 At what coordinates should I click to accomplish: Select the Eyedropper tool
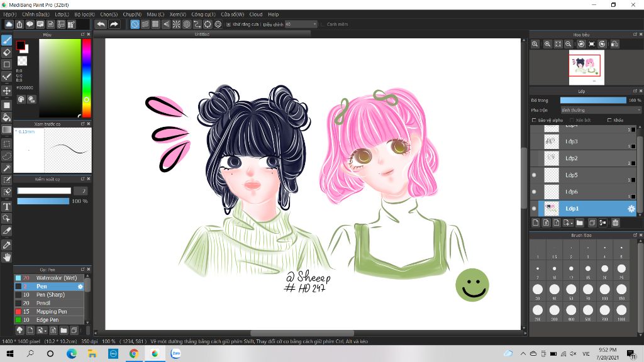[x=6, y=245]
